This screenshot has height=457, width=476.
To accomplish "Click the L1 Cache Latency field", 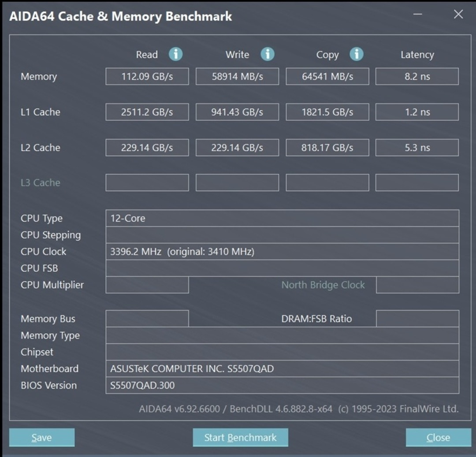I will (417, 112).
